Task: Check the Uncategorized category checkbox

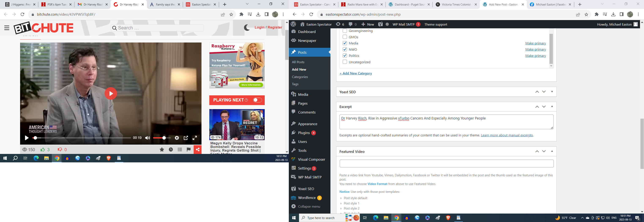Action: pyautogui.click(x=345, y=62)
